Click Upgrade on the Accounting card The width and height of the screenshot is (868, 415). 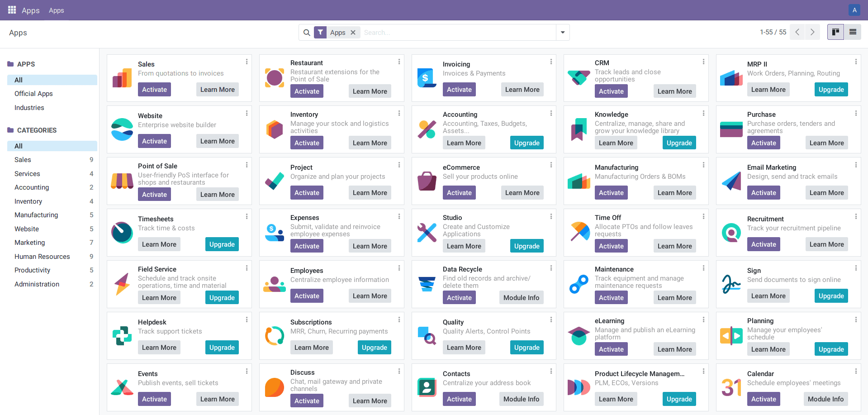click(526, 143)
